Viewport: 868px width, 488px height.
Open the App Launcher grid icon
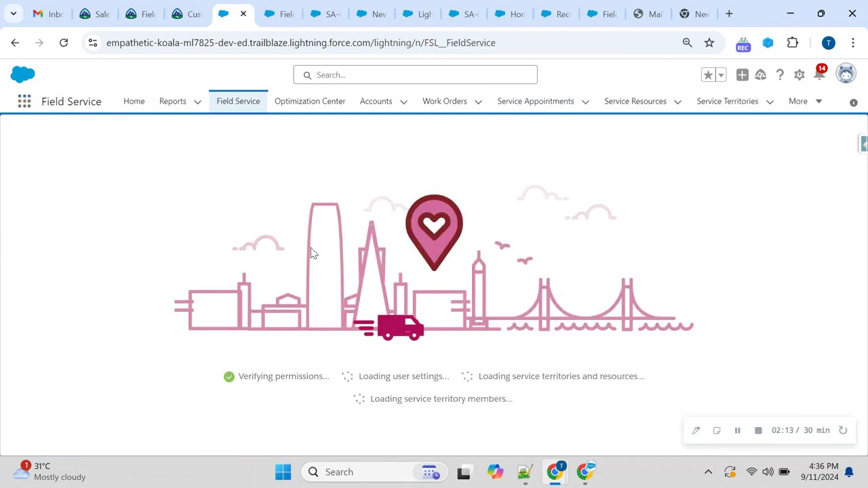(x=24, y=101)
